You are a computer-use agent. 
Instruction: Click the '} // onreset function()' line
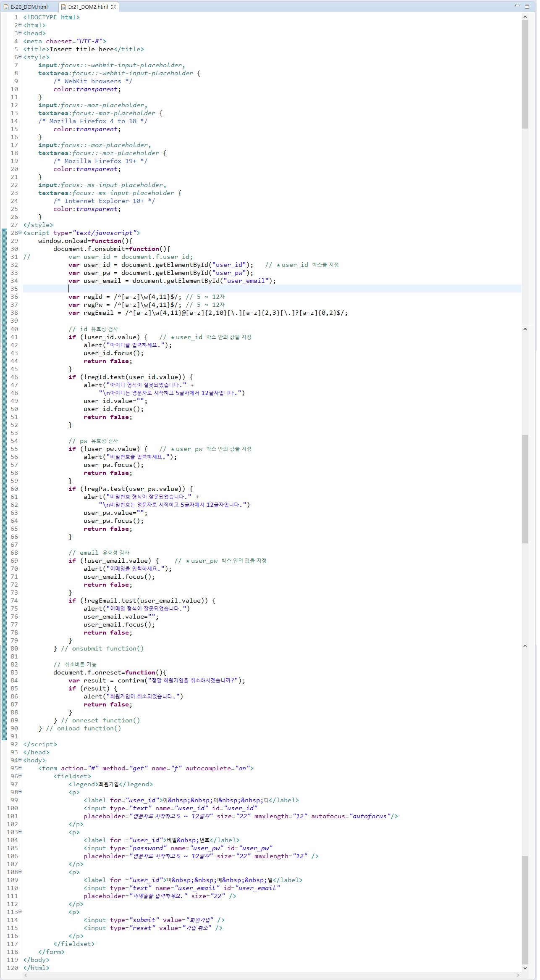click(x=97, y=720)
